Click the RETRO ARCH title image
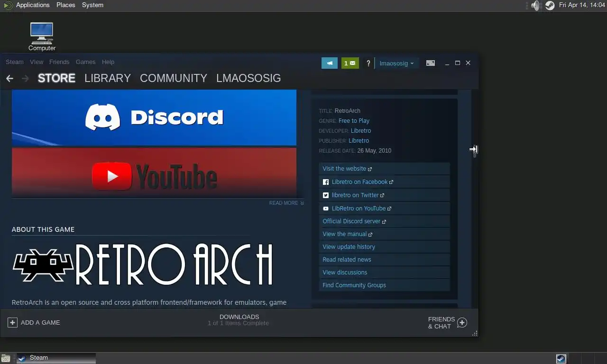 pyautogui.click(x=143, y=264)
